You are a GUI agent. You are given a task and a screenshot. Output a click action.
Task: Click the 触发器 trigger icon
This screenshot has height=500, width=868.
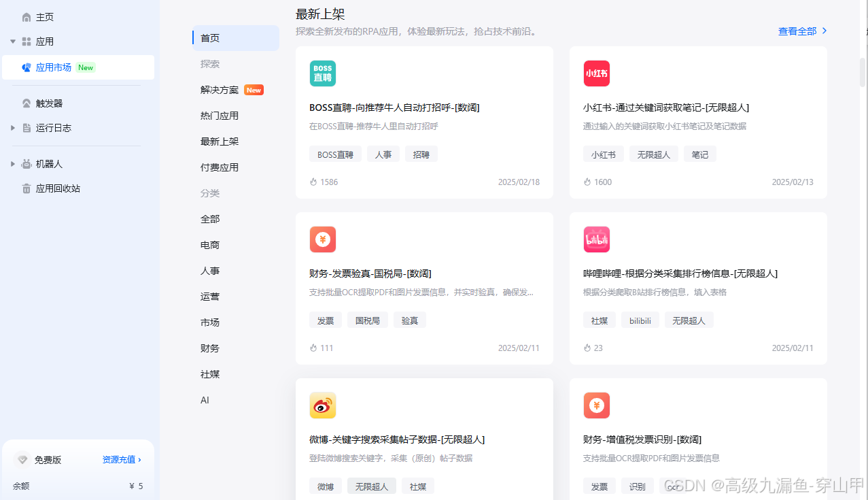pos(27,103)
